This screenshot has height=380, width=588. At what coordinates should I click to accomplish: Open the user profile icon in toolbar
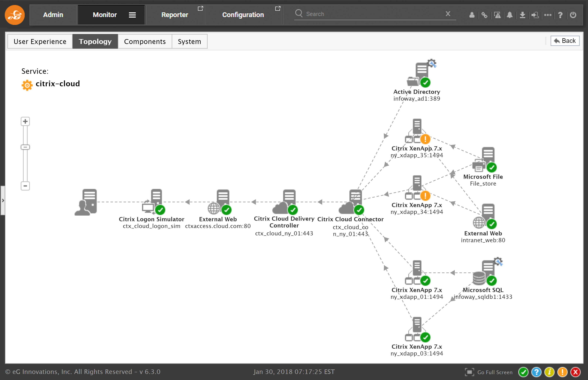(x=472, y=15)
